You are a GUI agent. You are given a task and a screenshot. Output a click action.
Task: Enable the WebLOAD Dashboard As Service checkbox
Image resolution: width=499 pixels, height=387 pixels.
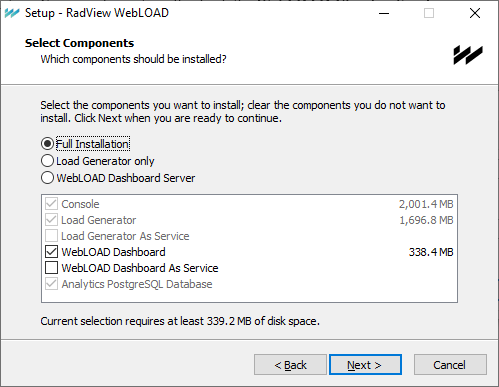coord(51,268)
